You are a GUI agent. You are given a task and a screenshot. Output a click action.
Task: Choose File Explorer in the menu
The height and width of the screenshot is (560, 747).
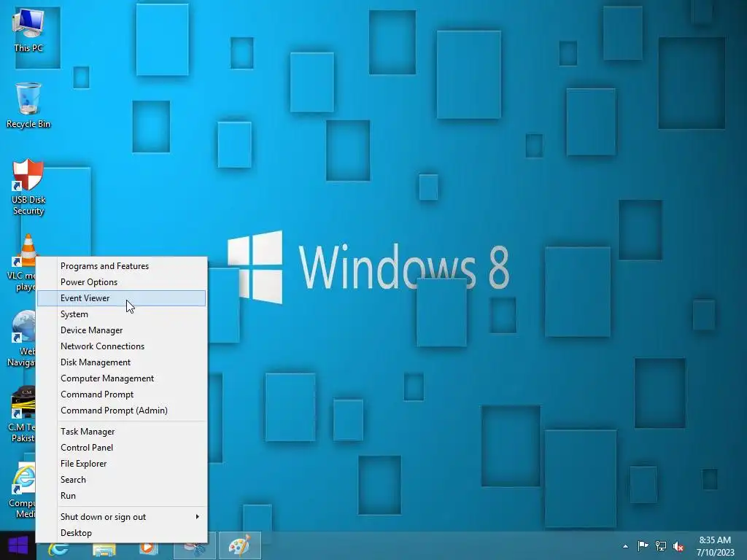122,463
